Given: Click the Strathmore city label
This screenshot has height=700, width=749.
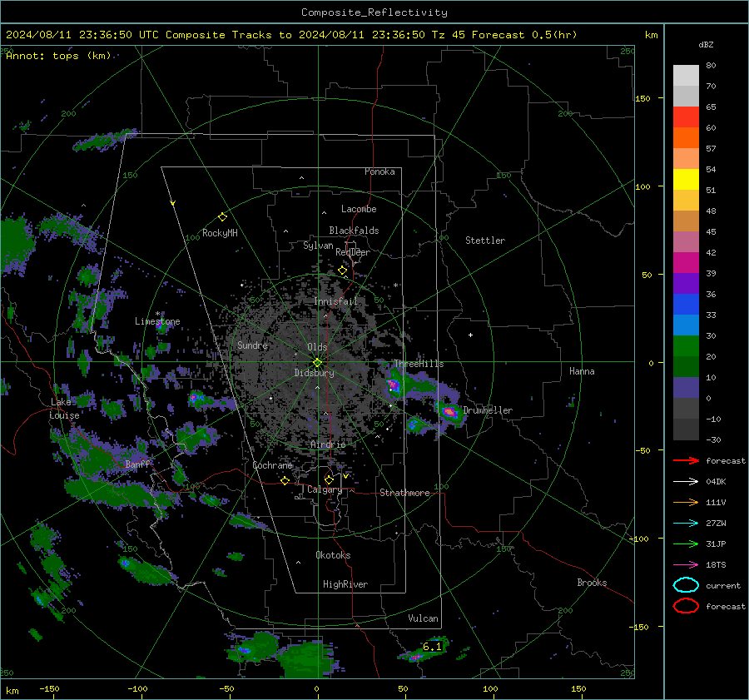Looking at the screenshot, I should pos(404,493).
